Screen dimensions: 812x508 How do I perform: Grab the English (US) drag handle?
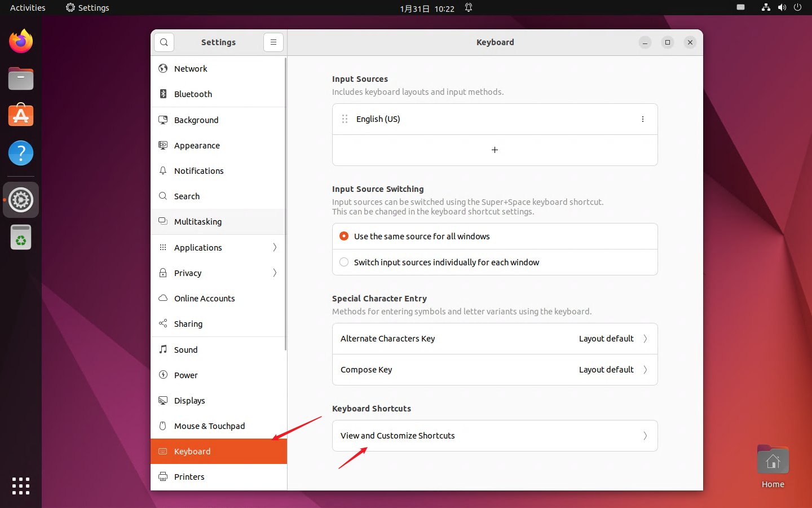(x=345, y=119)
